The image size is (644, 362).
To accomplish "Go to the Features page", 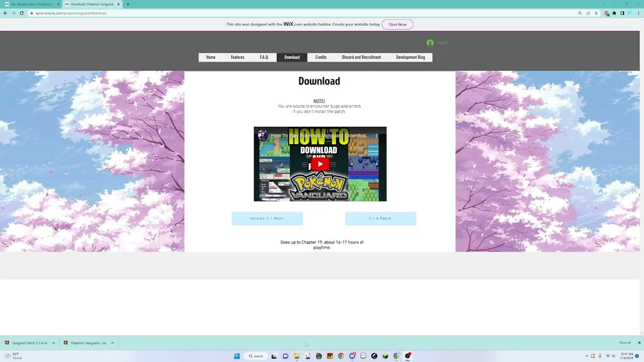I will (237, 57).
